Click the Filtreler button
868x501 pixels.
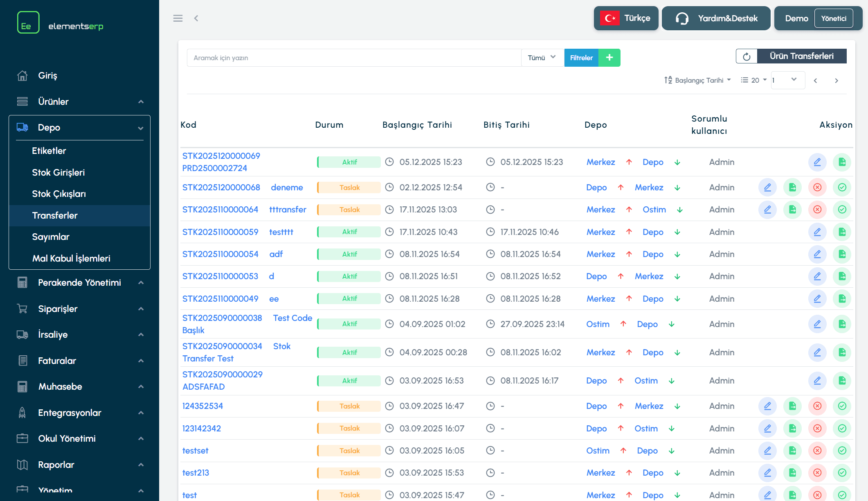tap(581, 58)
